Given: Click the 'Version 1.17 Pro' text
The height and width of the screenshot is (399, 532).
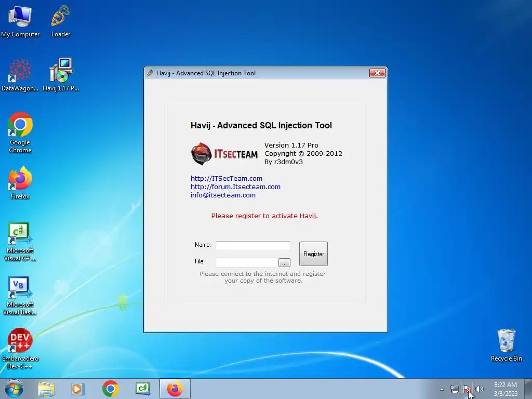Looking at the screenshot, I should pos(291,145).
